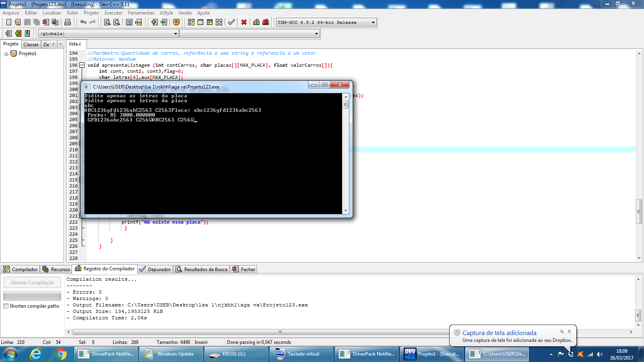Viewport: 644px width, 362px height.
Task: Collapse the apresentaListagem function fold marker
Action: pos(82,65)
